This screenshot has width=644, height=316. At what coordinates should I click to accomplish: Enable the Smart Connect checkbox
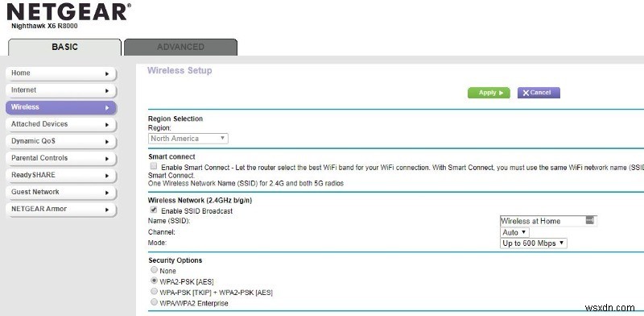click(x=154, y=166)
